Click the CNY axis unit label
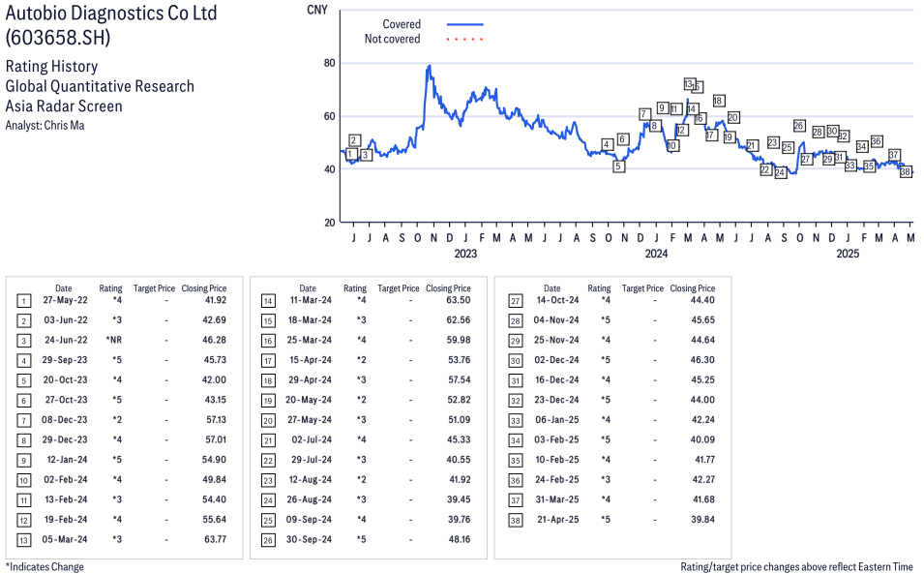Image resolution: width=924 pixels, height=574 pixels. [317, 10]
